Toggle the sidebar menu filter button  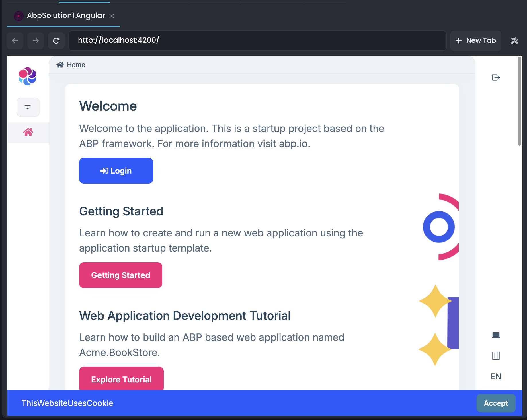tap(28, 107)
